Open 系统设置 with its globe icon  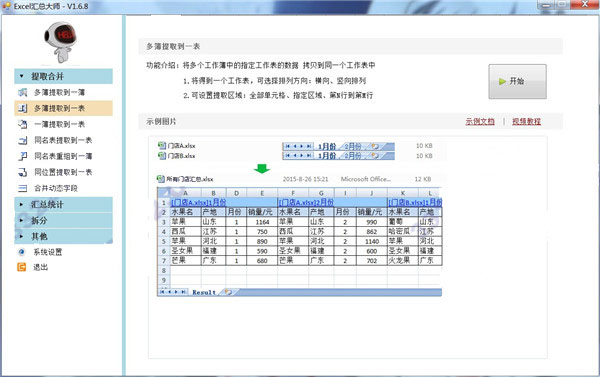click(x=22, y=252)
